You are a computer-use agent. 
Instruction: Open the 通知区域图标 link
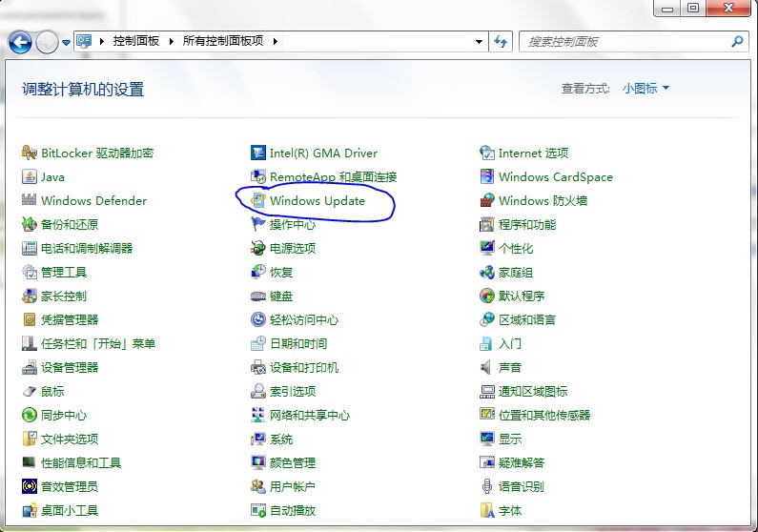pos(533,392)
